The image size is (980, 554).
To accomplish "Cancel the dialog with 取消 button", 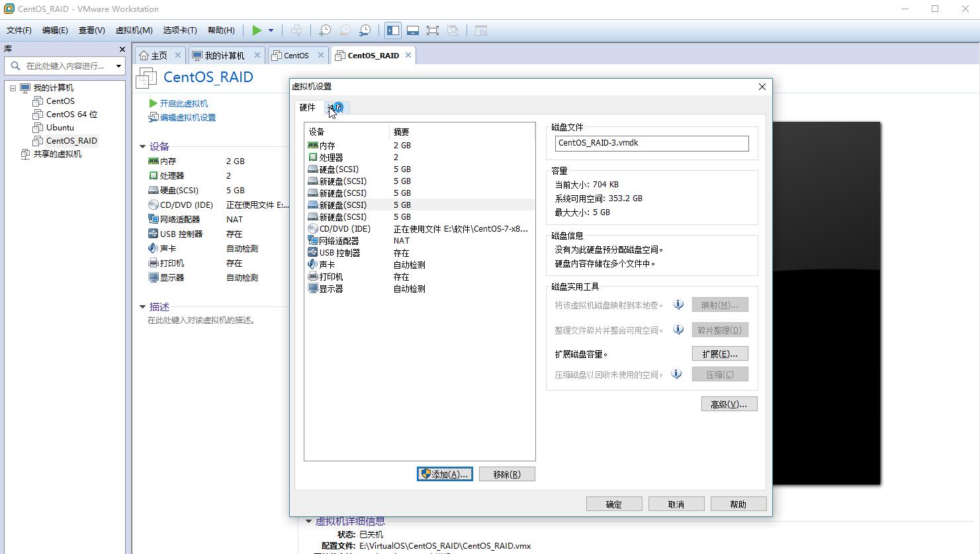I will pos(676,504).
